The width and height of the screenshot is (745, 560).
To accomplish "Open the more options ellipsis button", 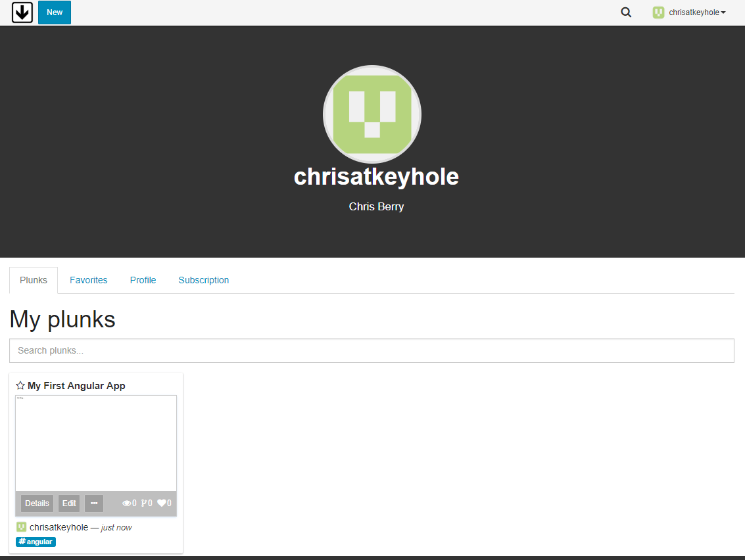I will coord(94,503).
